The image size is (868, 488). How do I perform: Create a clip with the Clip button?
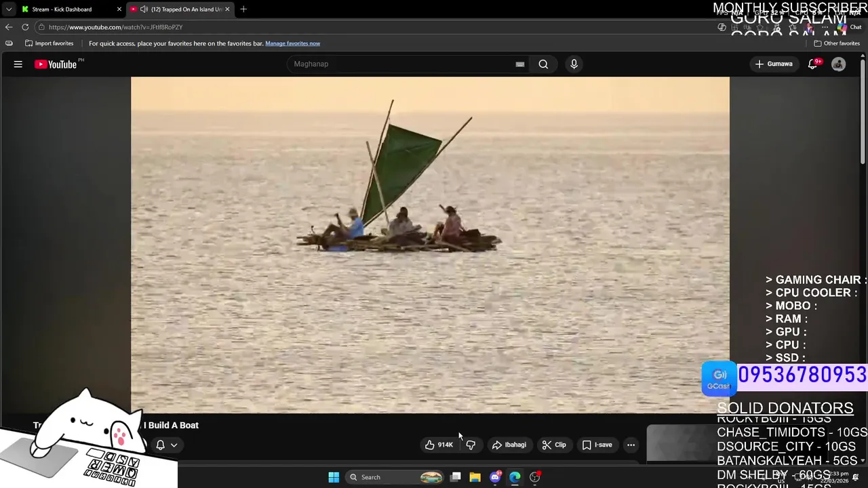point(554,445)
